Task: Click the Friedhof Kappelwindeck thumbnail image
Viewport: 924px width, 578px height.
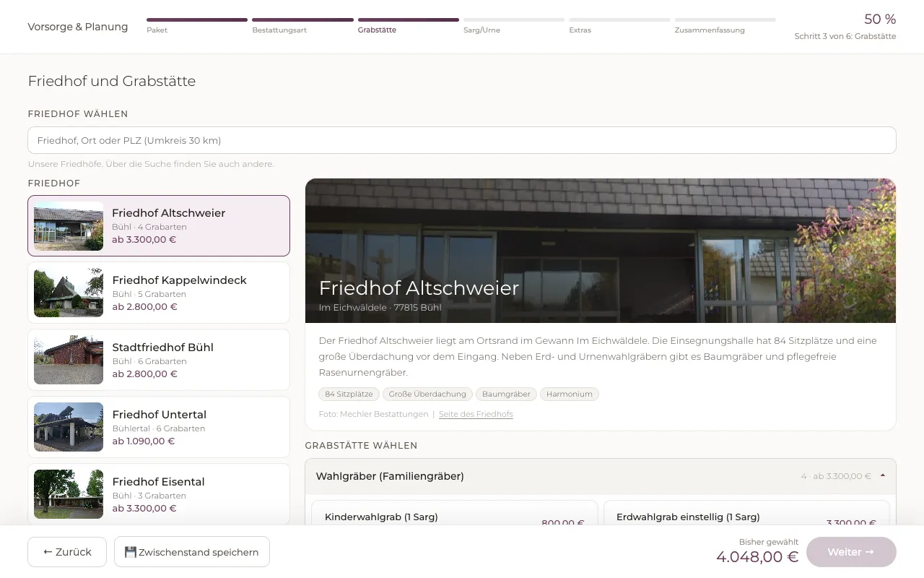Action: click(69, 293)
